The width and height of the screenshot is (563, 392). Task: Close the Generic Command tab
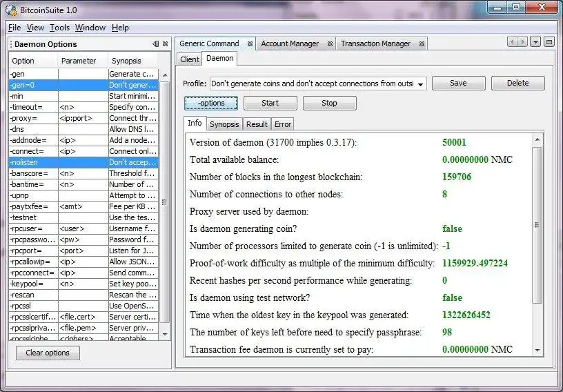coord(250,44)
